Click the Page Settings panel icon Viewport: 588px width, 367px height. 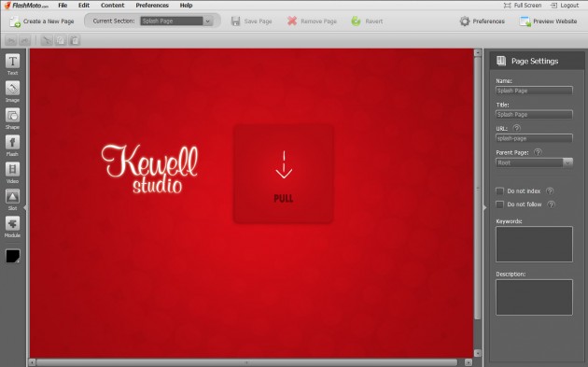pos(501,61)
